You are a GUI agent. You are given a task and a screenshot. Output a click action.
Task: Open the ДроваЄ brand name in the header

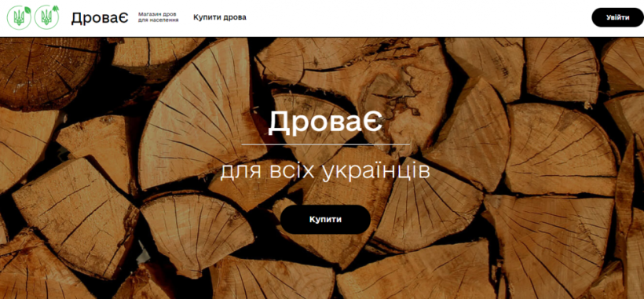coord(100,17)
